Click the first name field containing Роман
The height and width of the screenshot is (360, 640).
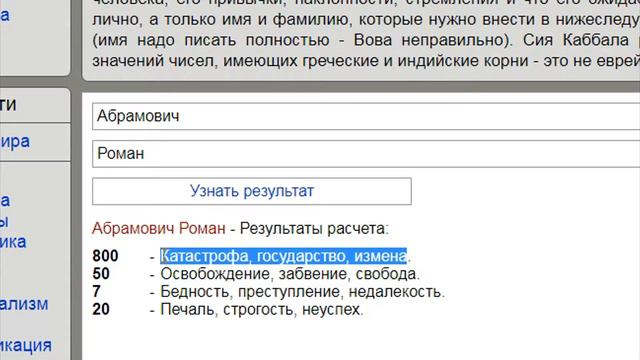[366, 154]
